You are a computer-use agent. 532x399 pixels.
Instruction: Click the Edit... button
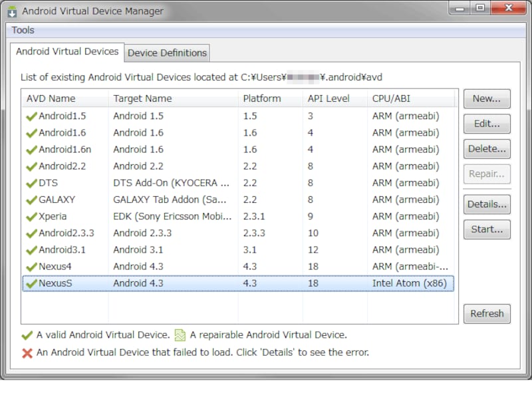click(x=487, y=124)
